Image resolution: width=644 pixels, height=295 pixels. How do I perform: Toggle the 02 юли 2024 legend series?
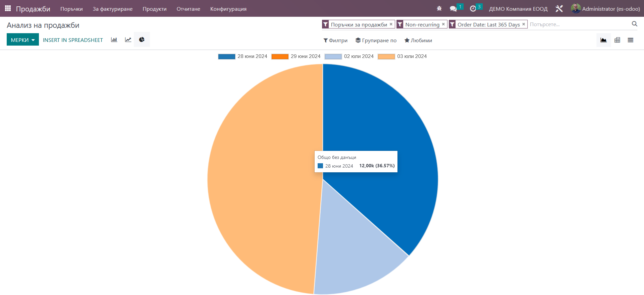349,56
